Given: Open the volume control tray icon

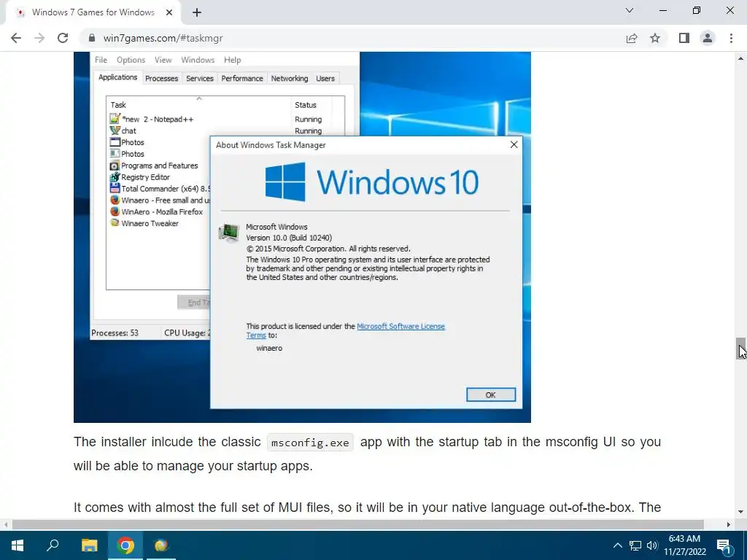Looking at the screenshot, I should (x=652, y=545).
